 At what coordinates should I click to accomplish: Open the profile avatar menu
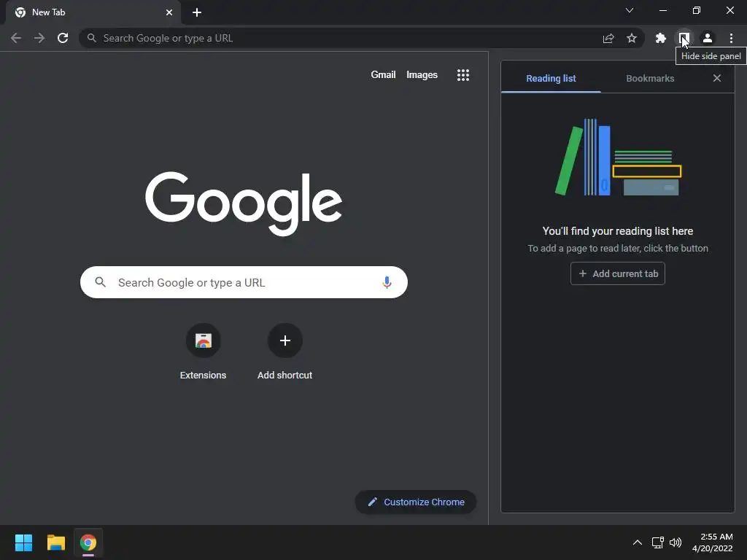[x=708, y=38]
